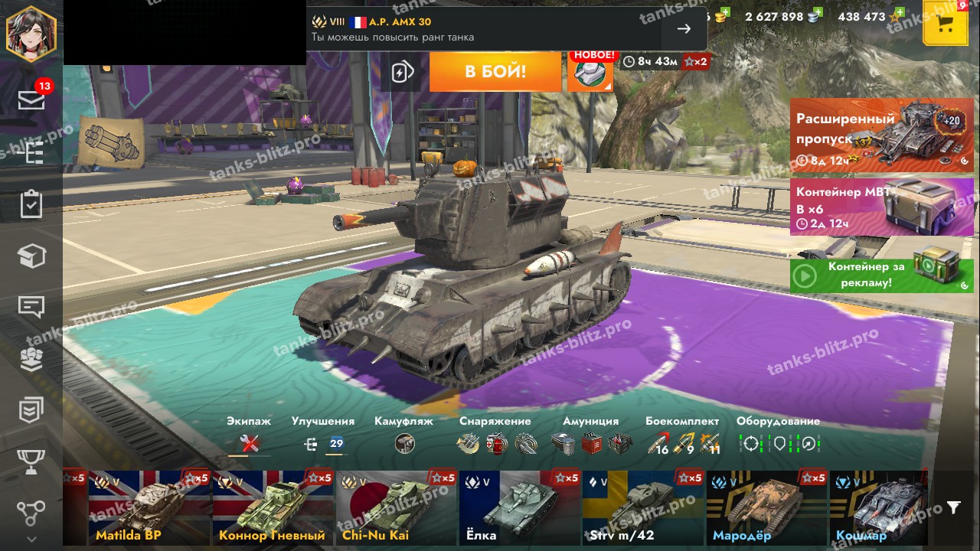Open the tech tree sidebar icon
980x551 pixels.
point(31,153)
